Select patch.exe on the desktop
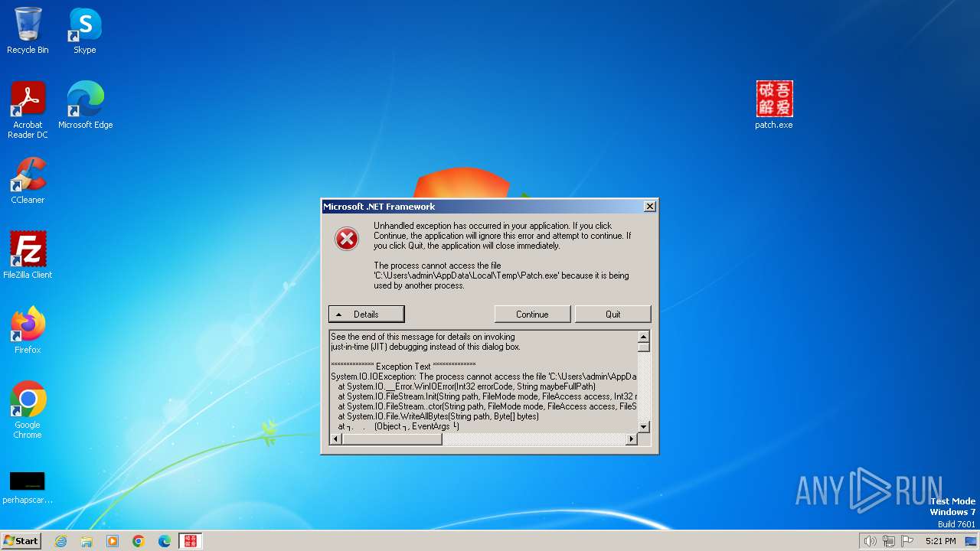The width and height of the screenshot is (980, 551). tap(774, 106)
